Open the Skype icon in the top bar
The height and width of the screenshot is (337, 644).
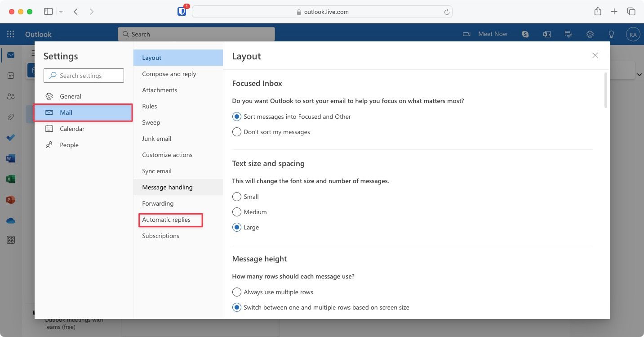pos(525,34)
